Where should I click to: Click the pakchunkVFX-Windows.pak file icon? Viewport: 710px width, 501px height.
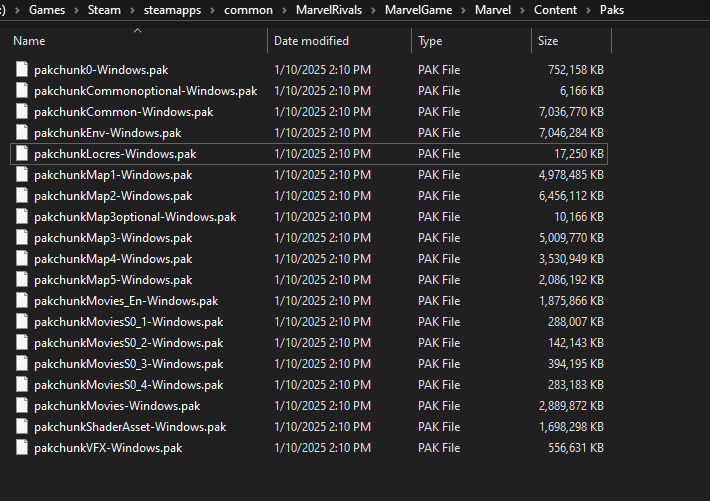click(x=22, y=447)
